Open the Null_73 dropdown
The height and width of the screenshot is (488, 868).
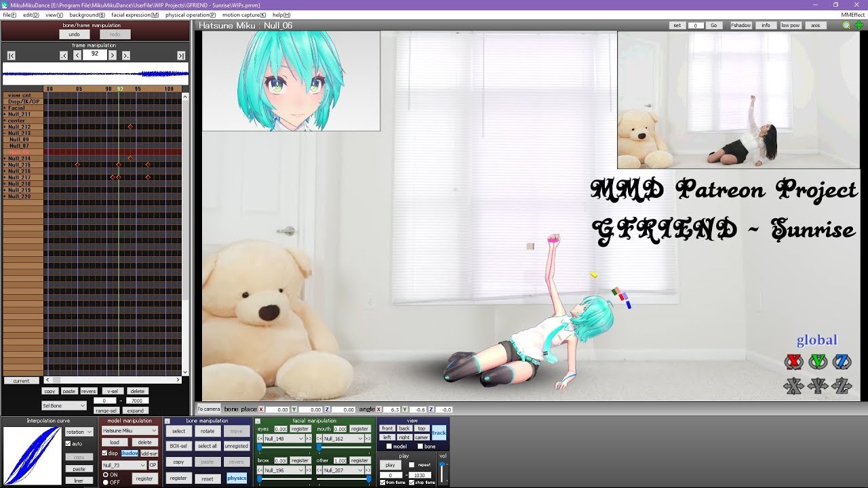[x=124, y=465]
